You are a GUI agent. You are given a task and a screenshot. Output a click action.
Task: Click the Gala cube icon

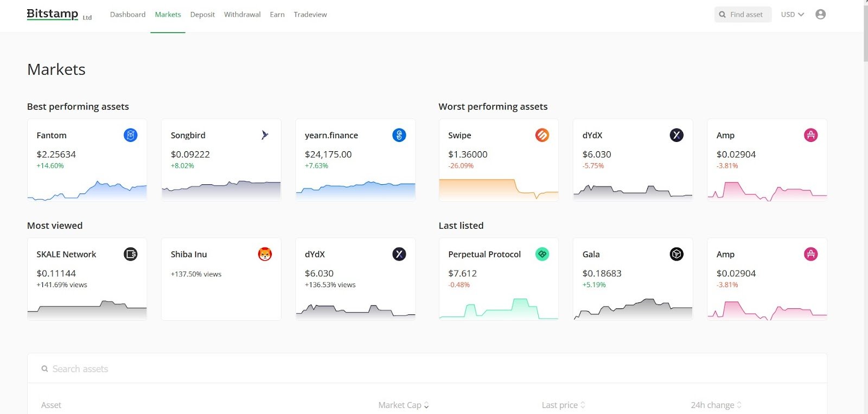676,254
